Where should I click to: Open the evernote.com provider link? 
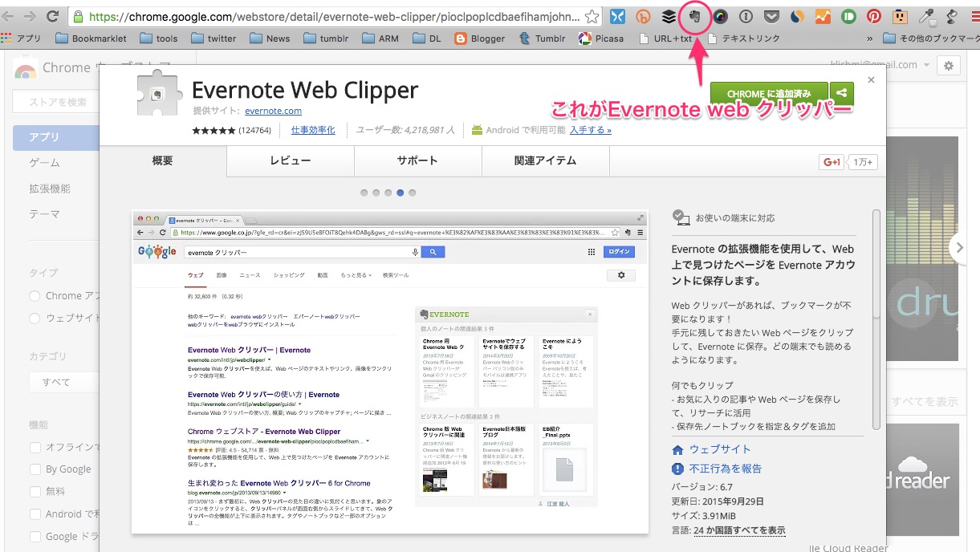point(274,111)
